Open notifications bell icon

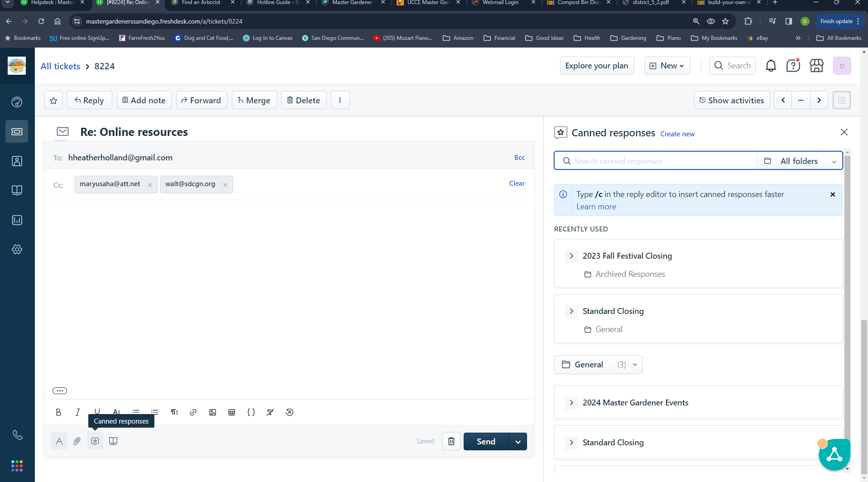[771, 66]
